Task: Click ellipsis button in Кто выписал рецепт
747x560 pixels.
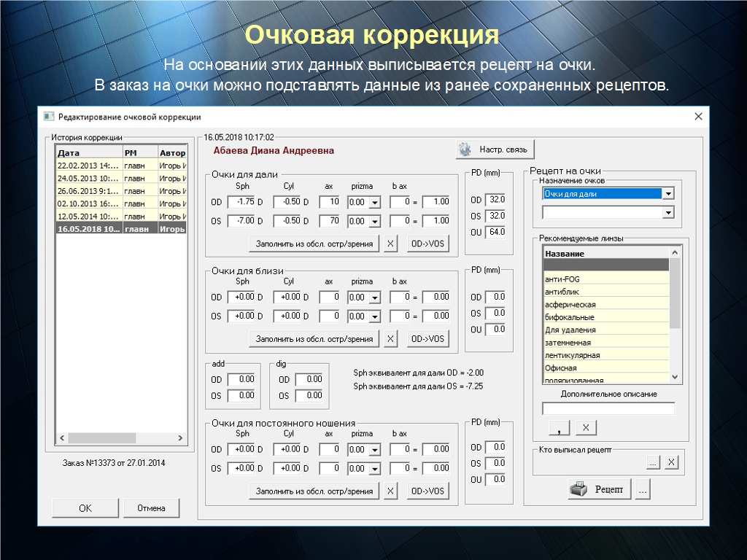Action: [x=653, y=462]
